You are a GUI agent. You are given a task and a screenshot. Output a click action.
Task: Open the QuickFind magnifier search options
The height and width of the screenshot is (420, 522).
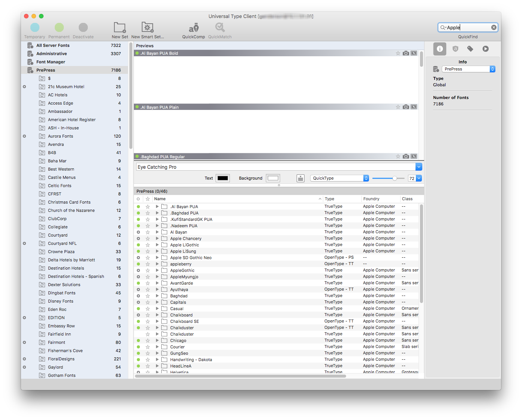[x=443, y=27]
